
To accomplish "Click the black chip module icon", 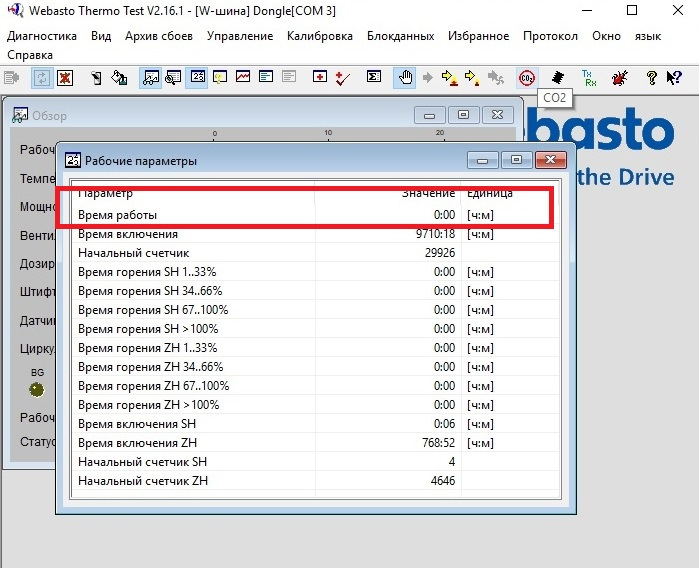I will (x=558, y=77).
